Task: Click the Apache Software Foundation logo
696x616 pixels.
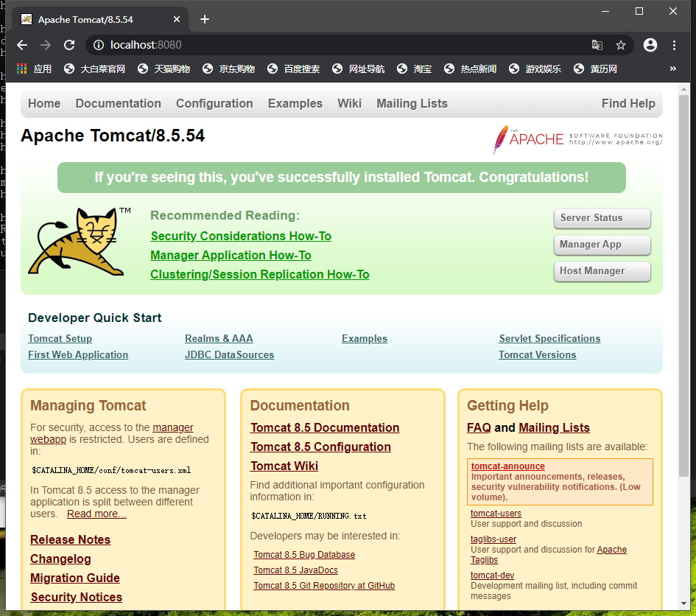Action: (577, 139)
